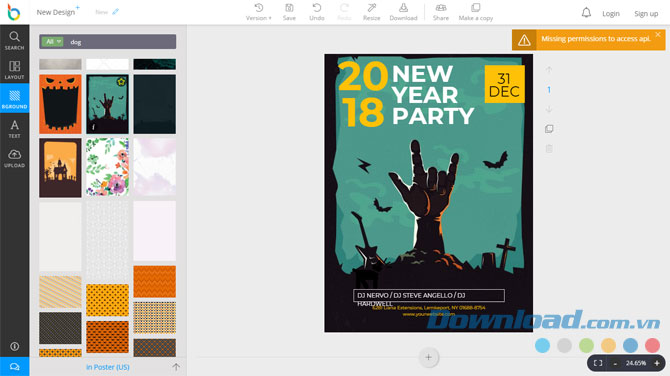Select the orange pumpkin face background

60,104
